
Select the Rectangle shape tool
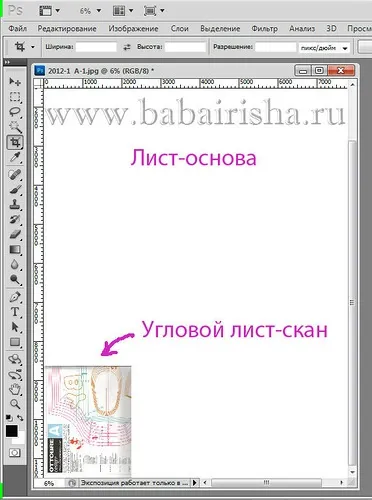pos(15,342)
